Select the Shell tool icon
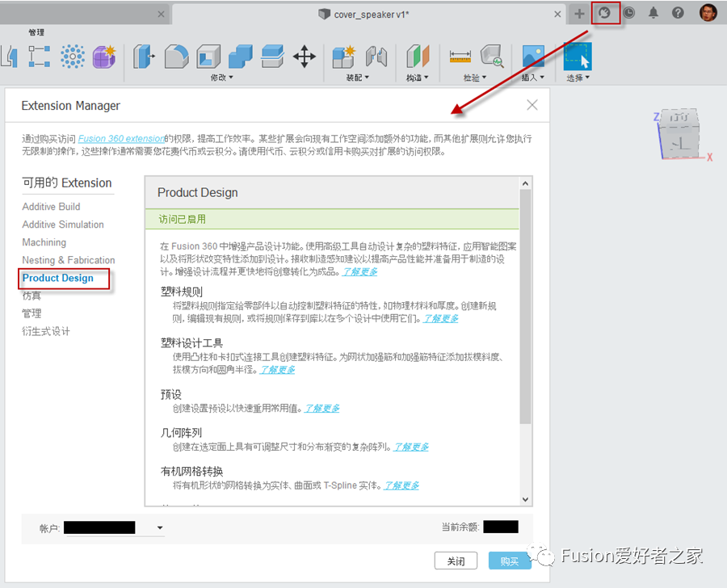 click(208, 57)
